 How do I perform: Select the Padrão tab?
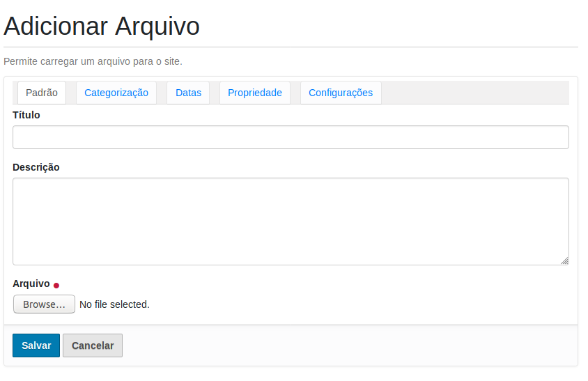[42, 93]
